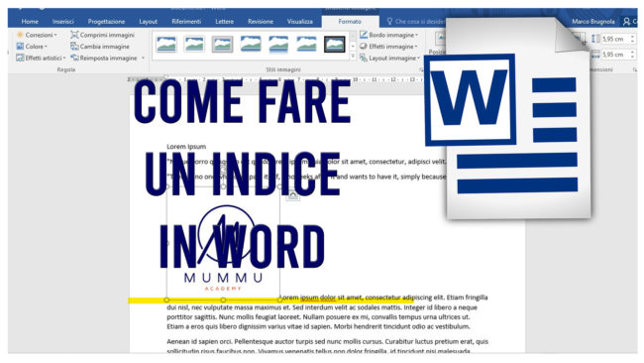Click Cambia immagine

click(x=104, y=47)
